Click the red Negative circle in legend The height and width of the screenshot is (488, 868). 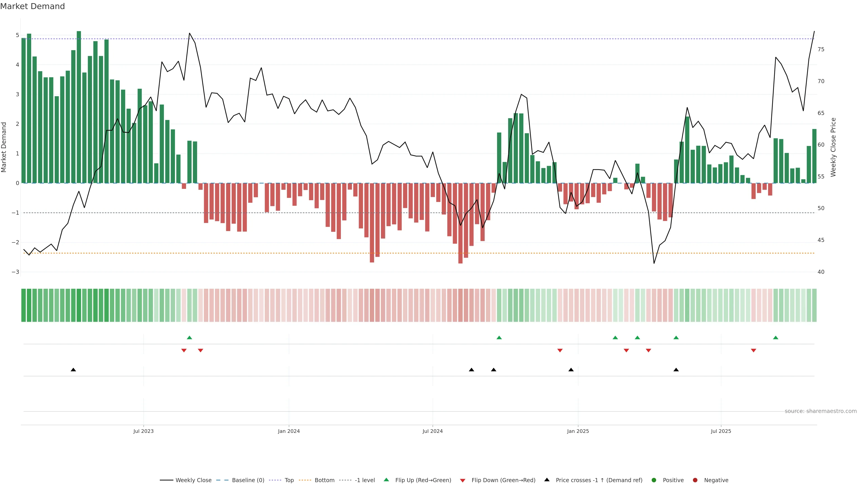pos(695,480)
